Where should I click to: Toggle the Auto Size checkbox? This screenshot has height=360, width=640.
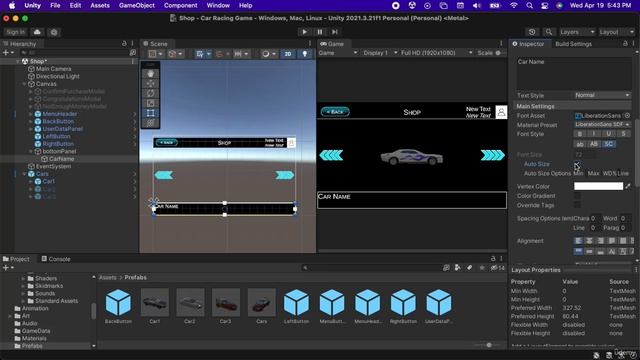(x=577, y=164)
